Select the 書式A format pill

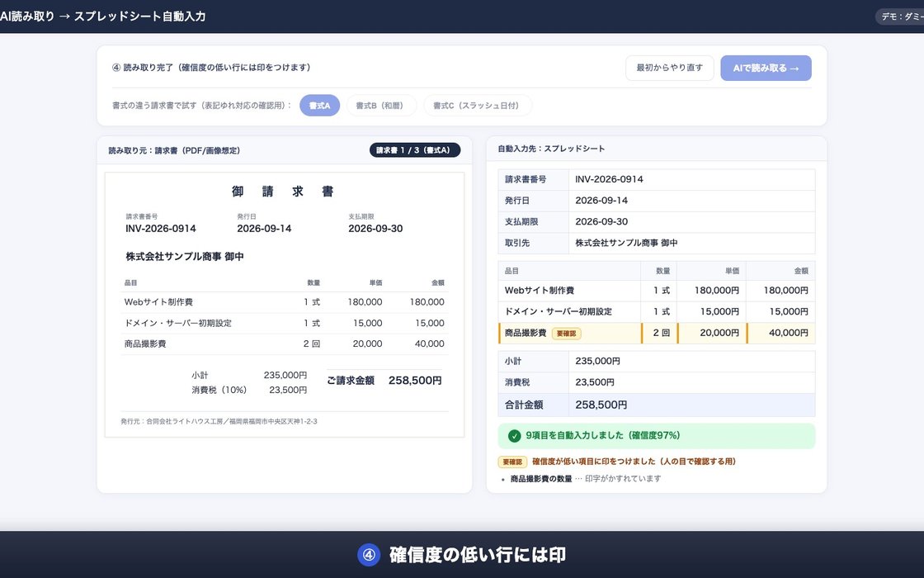click(319, 106)
